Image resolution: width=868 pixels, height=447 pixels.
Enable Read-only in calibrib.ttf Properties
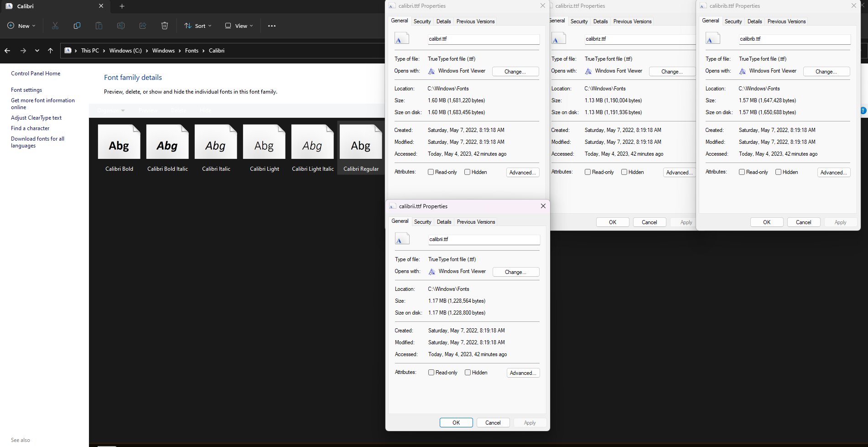[x=742, y=172]
